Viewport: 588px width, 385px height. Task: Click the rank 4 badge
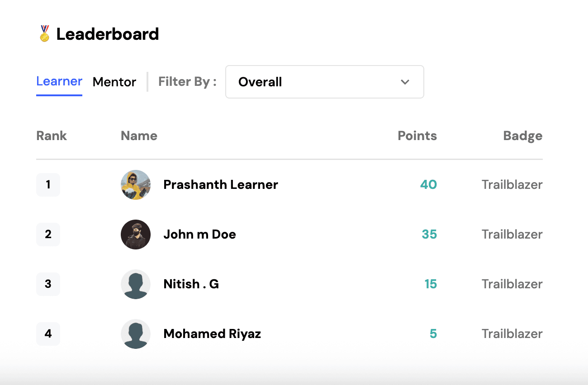tap(48, 333)
